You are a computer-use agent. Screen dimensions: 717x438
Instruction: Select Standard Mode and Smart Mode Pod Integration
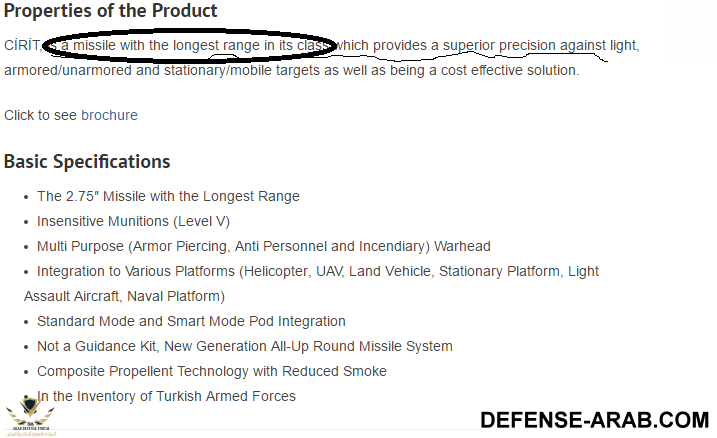pyautogui.click(x=191, y=321)
